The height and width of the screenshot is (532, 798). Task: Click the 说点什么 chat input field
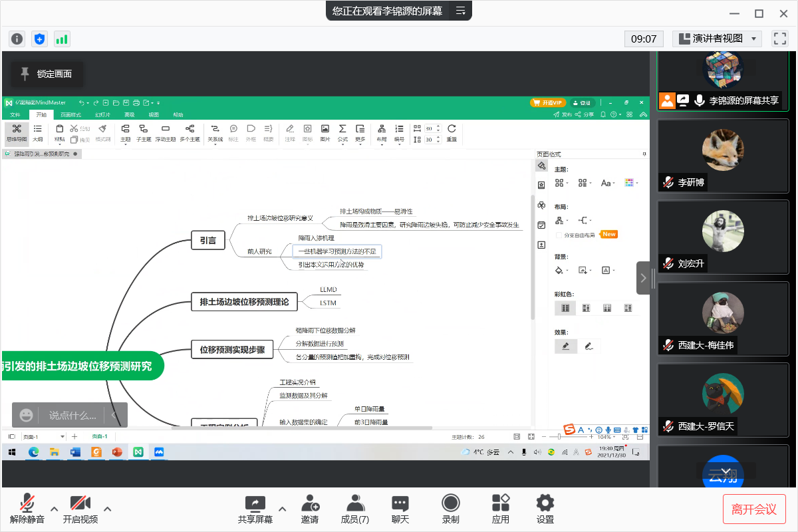72,415
